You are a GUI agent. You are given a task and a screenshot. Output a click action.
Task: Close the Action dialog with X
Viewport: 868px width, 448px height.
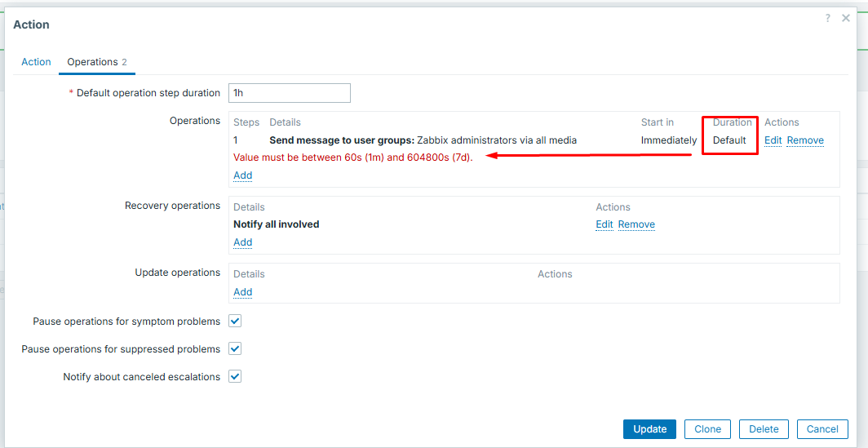point(846,18)
